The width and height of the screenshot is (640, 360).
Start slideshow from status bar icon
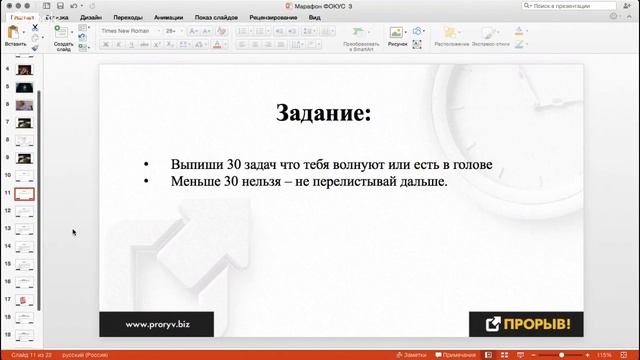pyautogui.click(x=520, y=355)
